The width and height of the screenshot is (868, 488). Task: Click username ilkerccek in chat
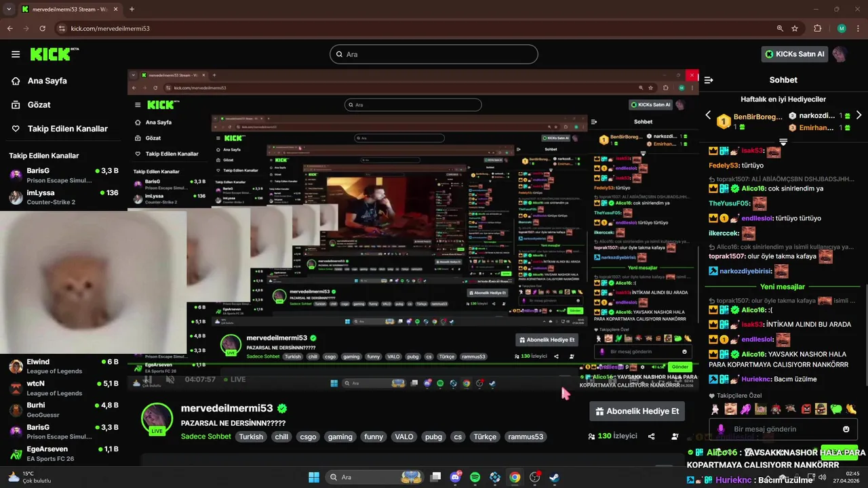coord(724,233)
